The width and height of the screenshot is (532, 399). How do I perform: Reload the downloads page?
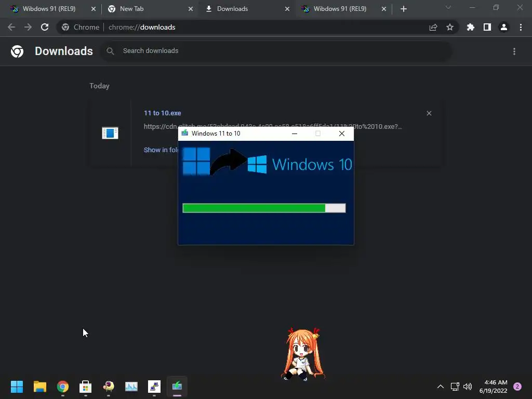pyautogui.click(x=45, y=27)
